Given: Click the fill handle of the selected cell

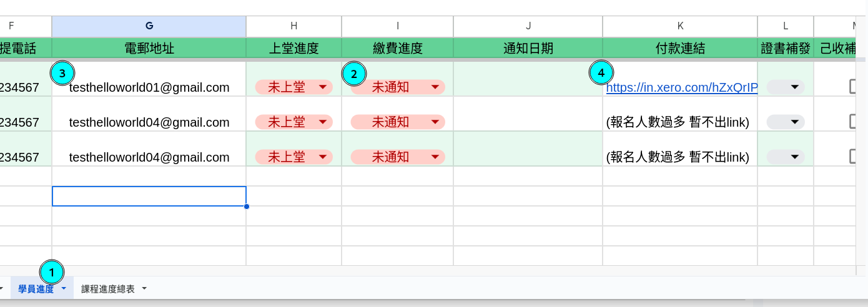Looking at the screenshot, I should pos(247,207).
